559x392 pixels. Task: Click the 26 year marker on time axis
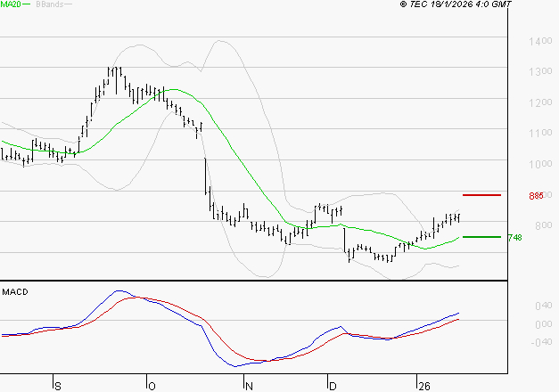[x=424, y=386]
